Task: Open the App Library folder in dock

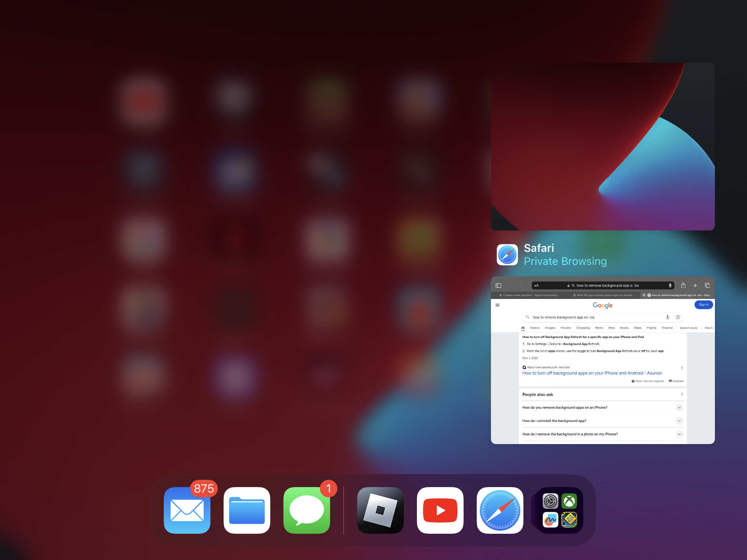Action: point(560,510)
